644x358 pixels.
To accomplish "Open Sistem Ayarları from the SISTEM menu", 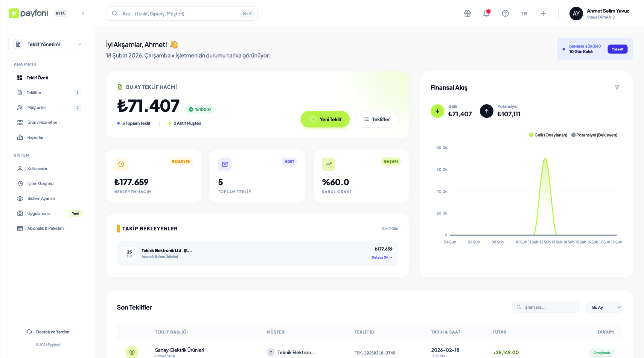I will 41,198.
